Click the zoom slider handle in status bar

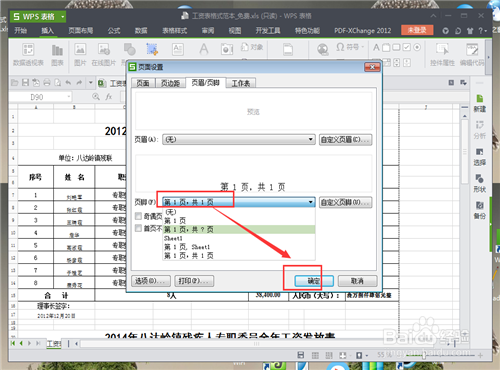point(424,355)
